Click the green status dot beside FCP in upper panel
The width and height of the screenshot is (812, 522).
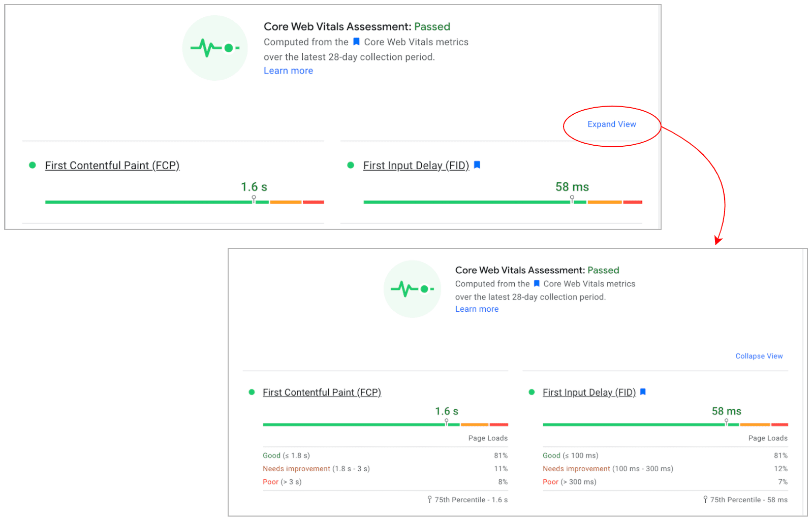(x=33, y=165)
